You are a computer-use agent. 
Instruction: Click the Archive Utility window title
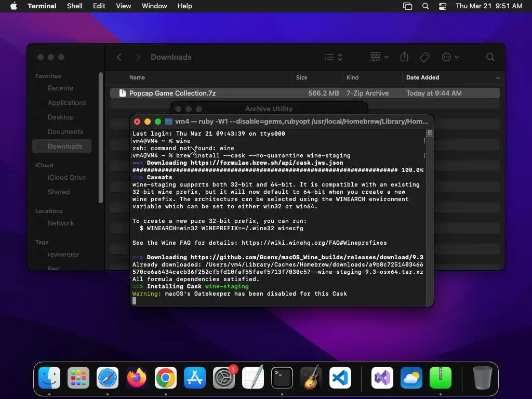pyautogui.click(x=269, y=109)
